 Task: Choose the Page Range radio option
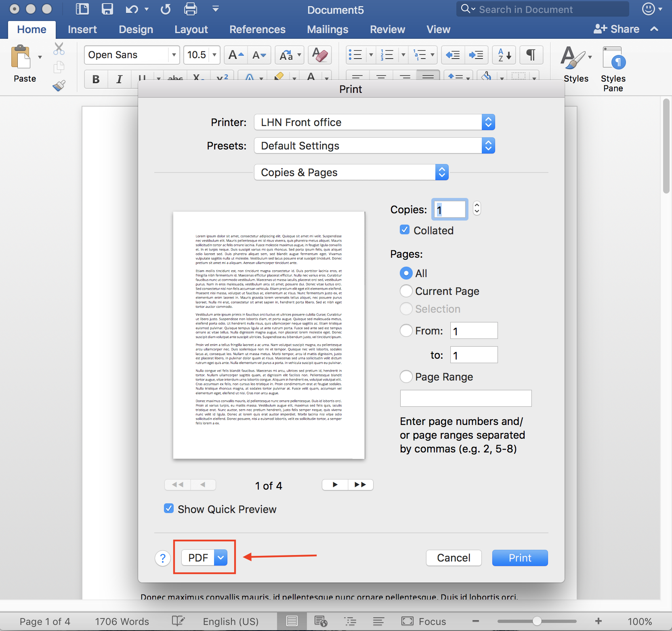pos(406,376)
